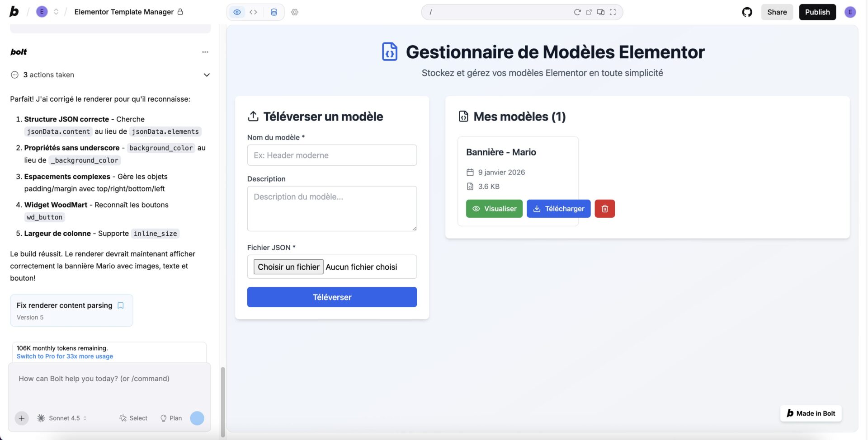Click Elementor Template Manager in breadcrumb

[x=123, y=12]
